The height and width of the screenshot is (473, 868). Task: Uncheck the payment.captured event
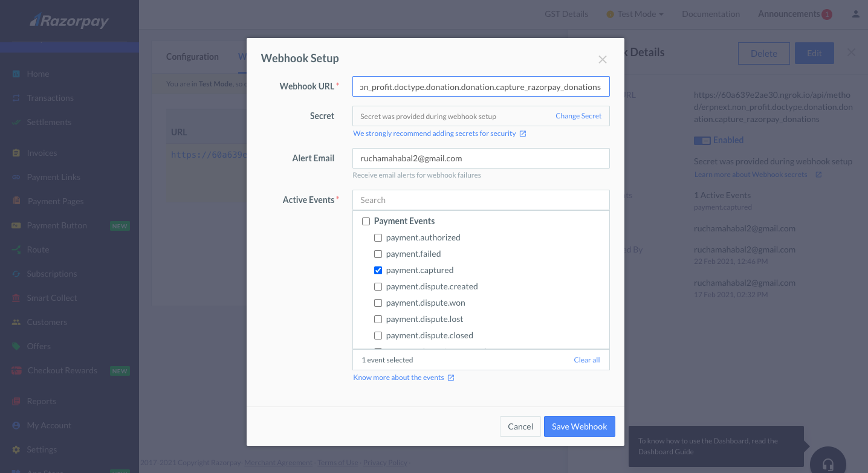(x=378, y=270)
